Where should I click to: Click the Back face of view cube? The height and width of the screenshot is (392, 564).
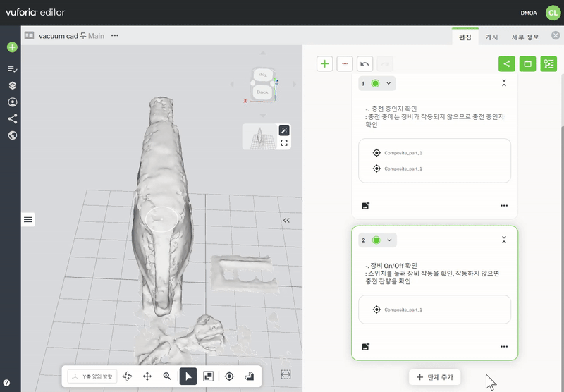pyautogui.click(x=262, y=92)
